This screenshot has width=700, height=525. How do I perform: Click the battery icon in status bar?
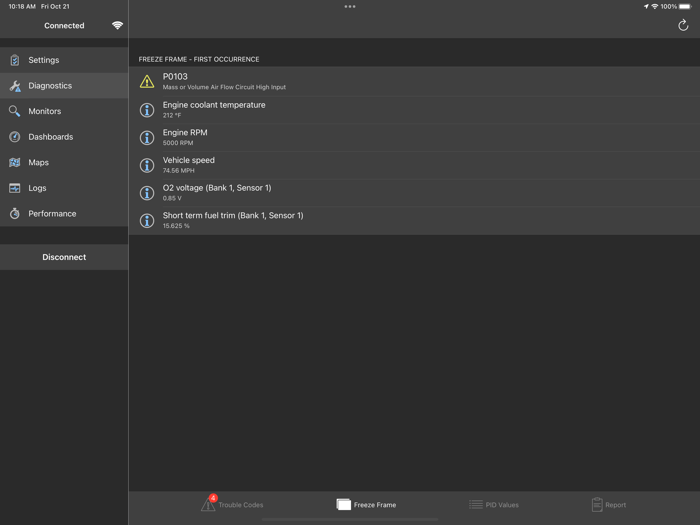pos(685,7)
